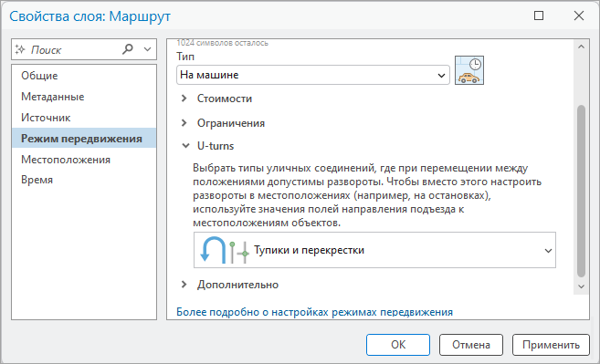The width and height of the screenshot is (600, 364).
Task: Select the Режим передвижения tab
Action: [84, 138]
